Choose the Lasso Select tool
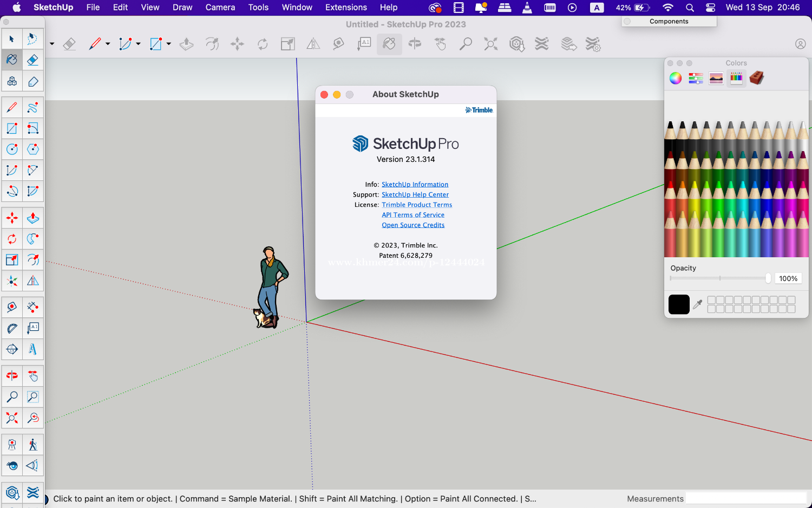This screenshot has width=812, height=508. point(32,39)
